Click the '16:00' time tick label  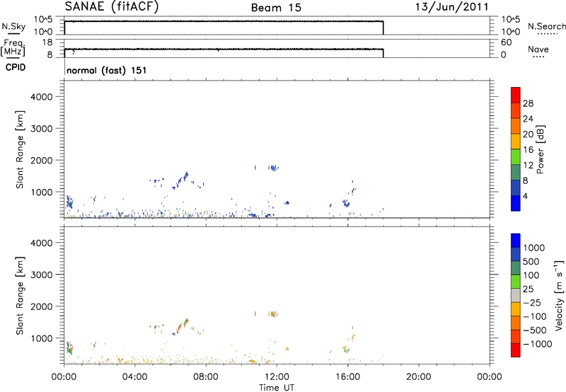(x=347, y=377)
